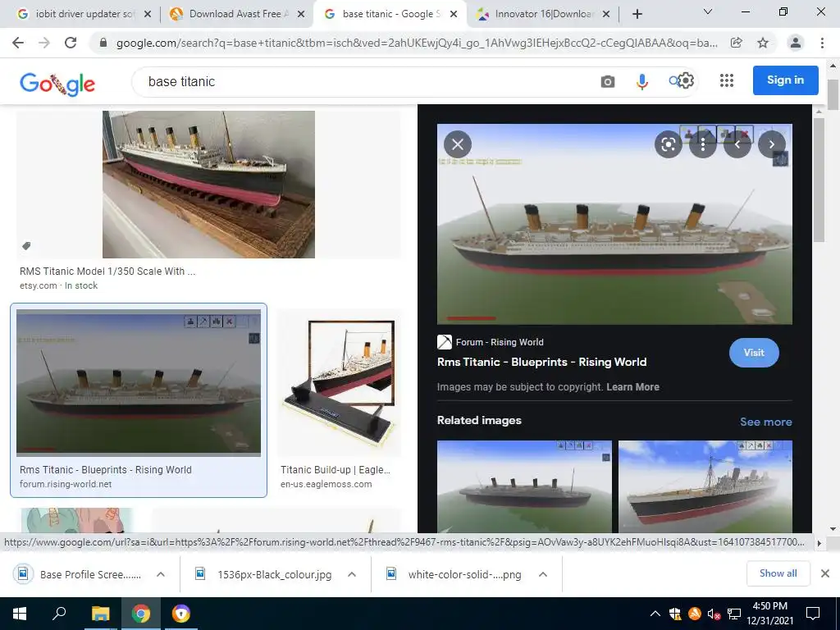Click the taskbar clock 4:50 PM

point(769,606)
